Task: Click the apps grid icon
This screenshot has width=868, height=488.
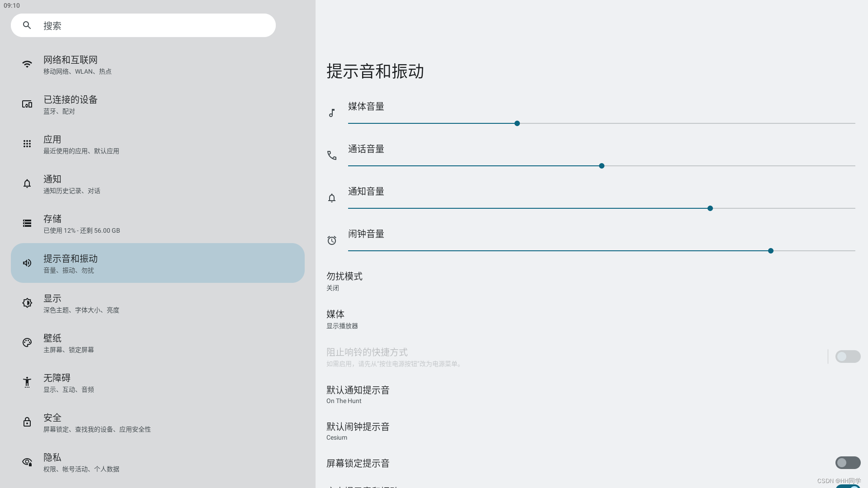Action: click(x=27, y=144)
